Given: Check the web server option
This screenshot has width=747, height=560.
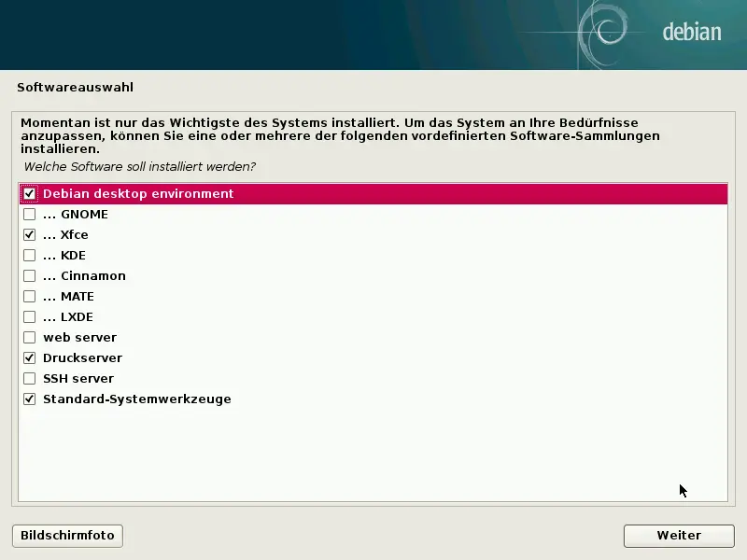Looking at the screenshot, I should (29, 337).
